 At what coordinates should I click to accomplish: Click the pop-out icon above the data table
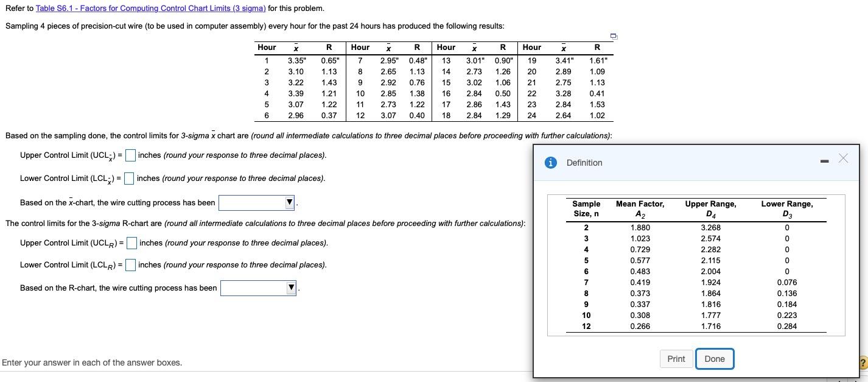point(614,37)
